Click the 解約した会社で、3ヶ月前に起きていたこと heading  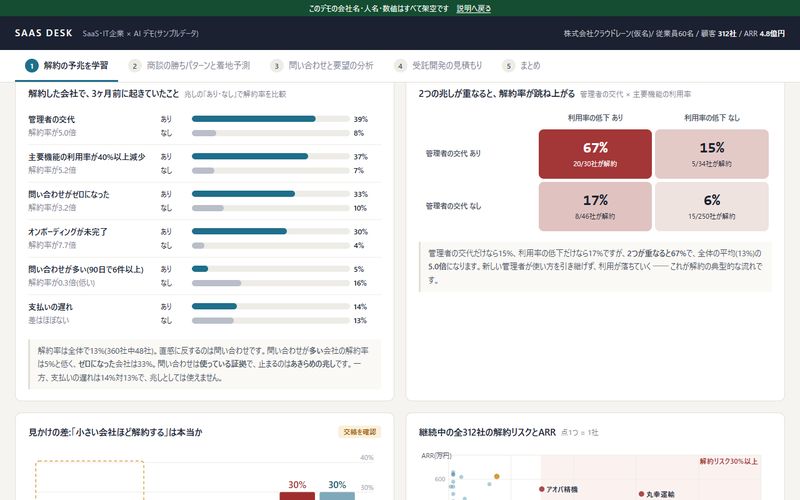click(x=104, y=94)
